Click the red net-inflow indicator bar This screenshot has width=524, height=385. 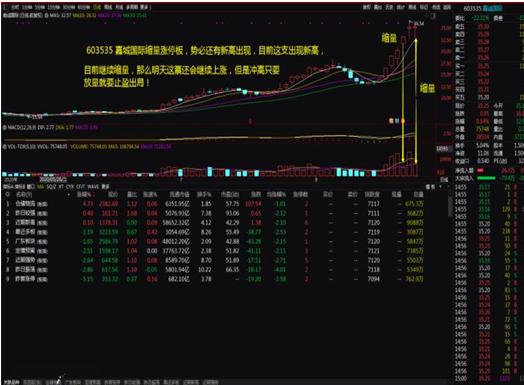point(480,170)
